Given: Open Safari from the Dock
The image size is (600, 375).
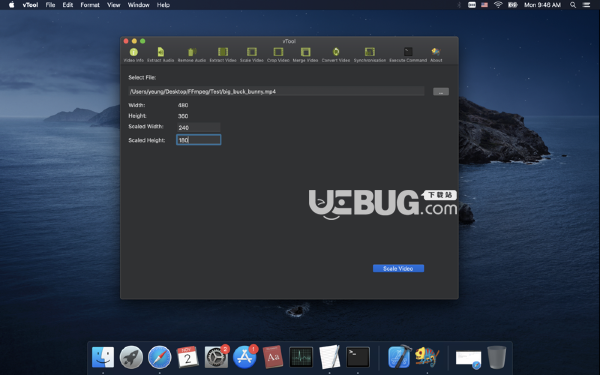Looking at the screenshot, I should tap(160, 357).
